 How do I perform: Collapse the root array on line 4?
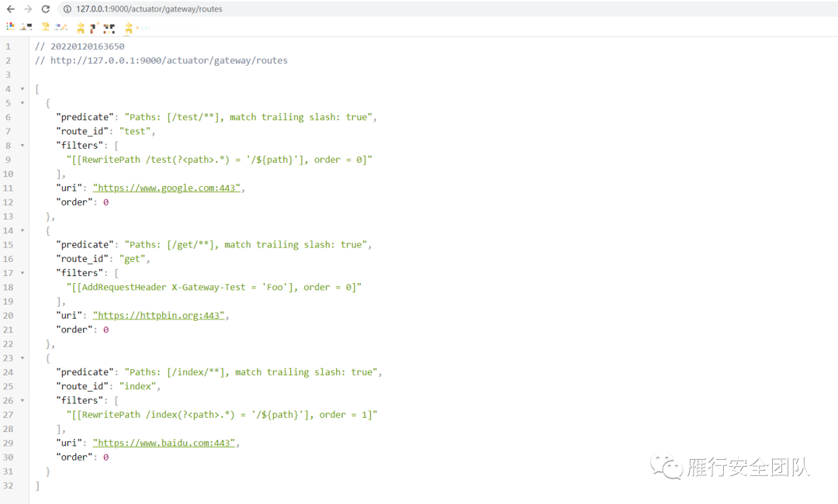[23, 89]
